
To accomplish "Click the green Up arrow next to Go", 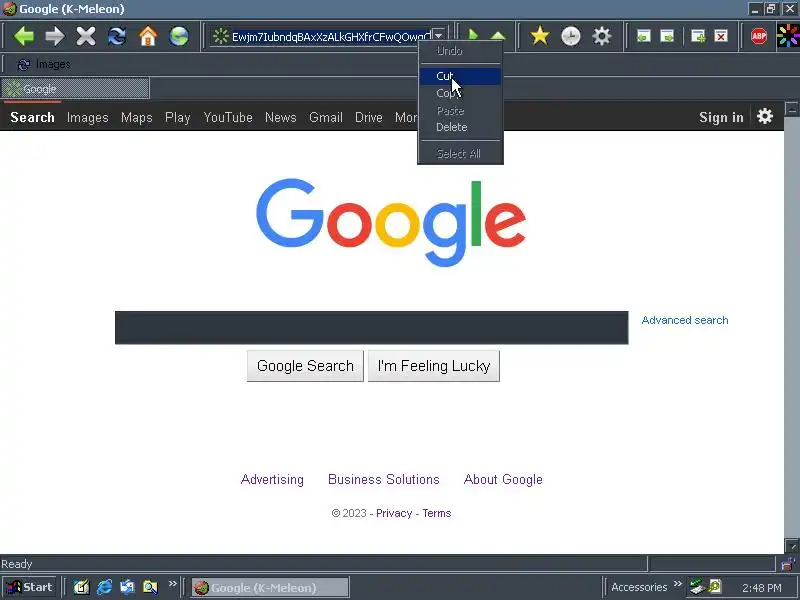I will (498, 36).
